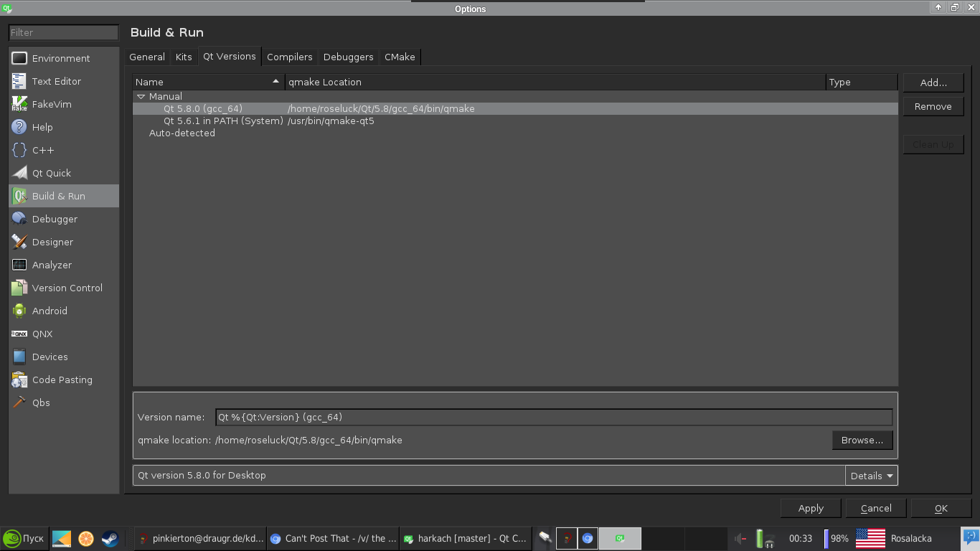980x551 pixels.
Task: Open the Code Pasting settings category
Action: click(64, 380)
